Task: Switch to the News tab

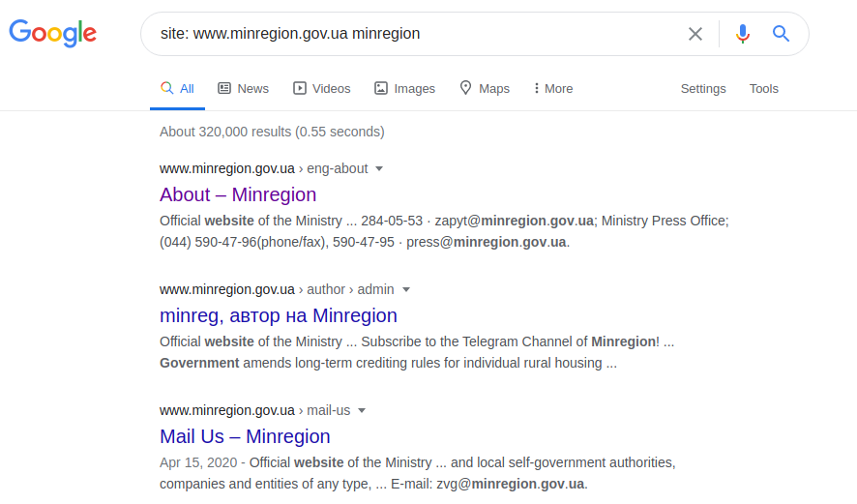Action: pos(243,89)
